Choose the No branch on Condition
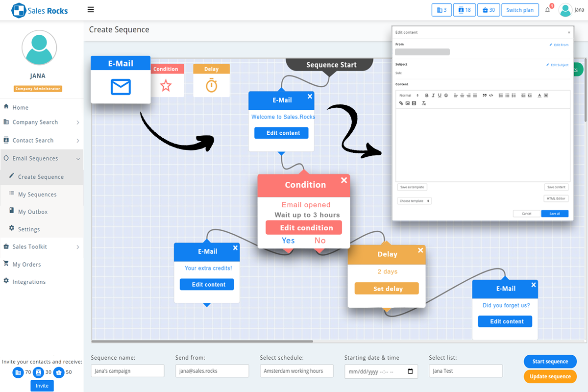The image size is (588, 392). [x=320, y=241]
